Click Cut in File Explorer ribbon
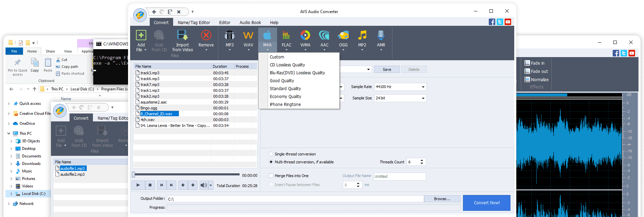The height and width of the screenshot is (217, 644). [x=62, y=60]
